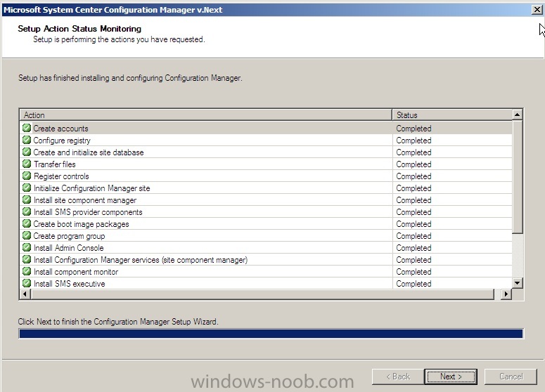Image resolution: width=545 pixels, height=392 pixels.
Task: Click the 'Click Next to finish' instruction text
Action: (x=118, y=322)
